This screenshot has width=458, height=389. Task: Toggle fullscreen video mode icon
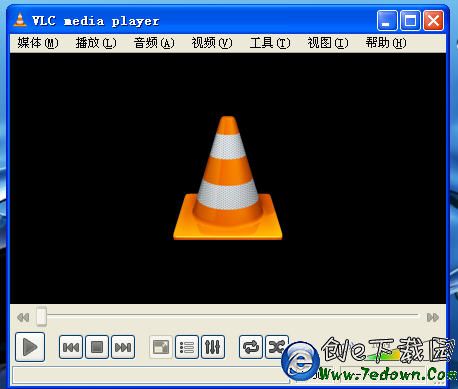coord(161,347)
